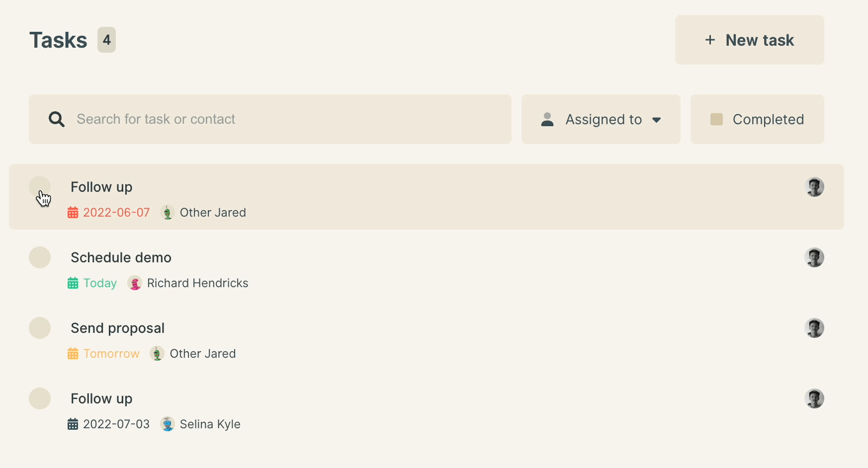
Task: Click the calendar icon beside 2022-07-03
Action: [x=73, y=424]
